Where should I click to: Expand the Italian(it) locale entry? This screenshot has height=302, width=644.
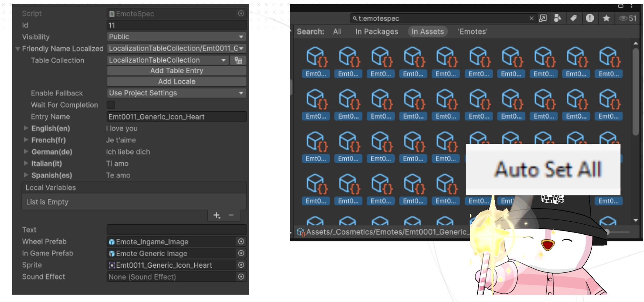[26, 163]
